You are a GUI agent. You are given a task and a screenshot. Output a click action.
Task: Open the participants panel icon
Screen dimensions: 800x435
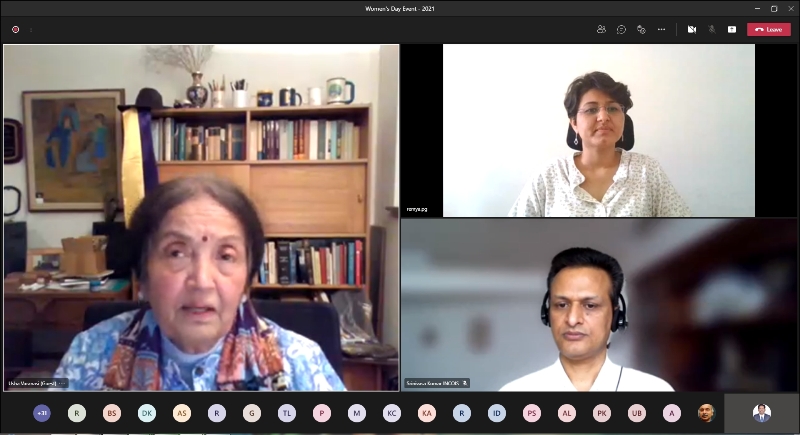(x=601, y=29)
